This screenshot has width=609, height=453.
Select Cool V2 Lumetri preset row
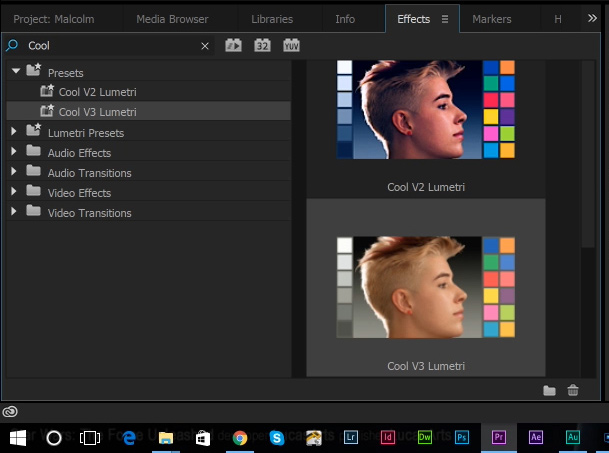point(149,92)
